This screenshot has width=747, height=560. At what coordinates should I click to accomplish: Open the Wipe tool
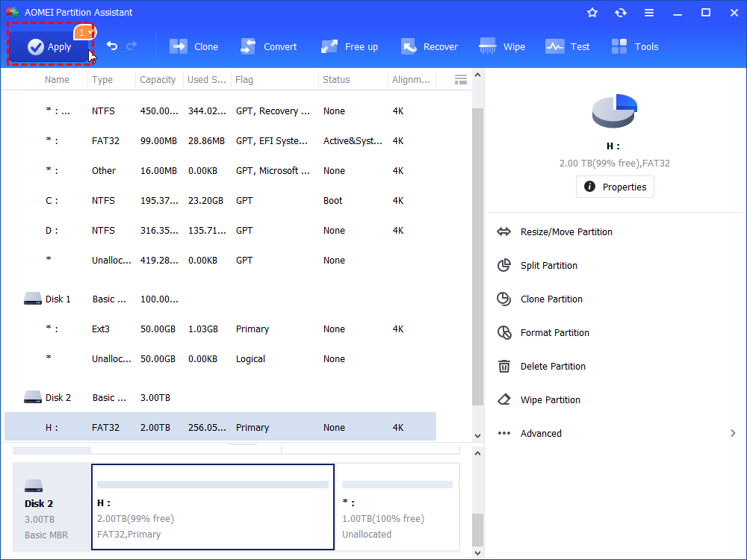pos(502,46)
